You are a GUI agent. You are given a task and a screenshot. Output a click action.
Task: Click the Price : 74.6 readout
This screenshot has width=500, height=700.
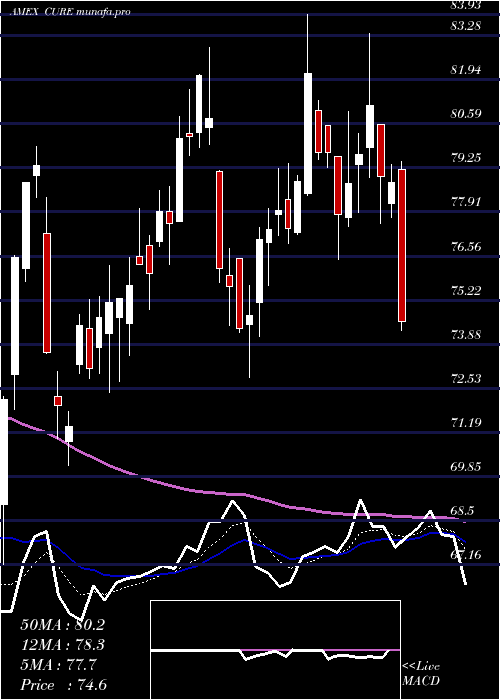[x=63, y=684]
